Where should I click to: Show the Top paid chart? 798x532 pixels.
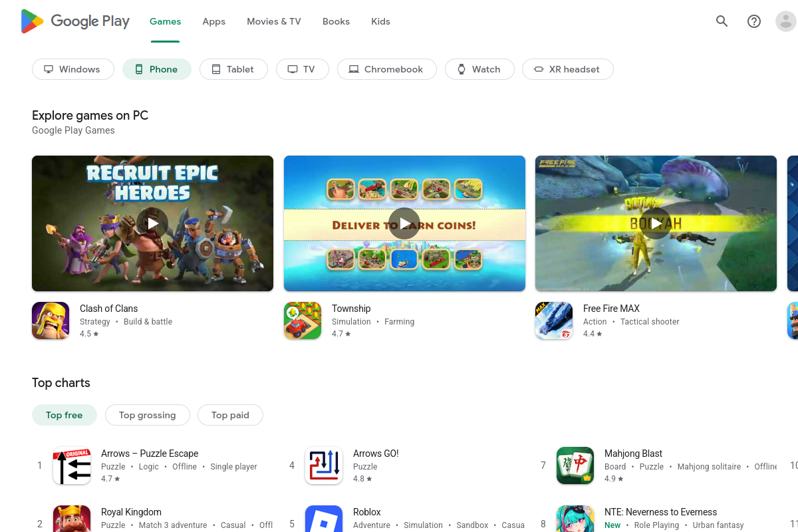[230, 415]
